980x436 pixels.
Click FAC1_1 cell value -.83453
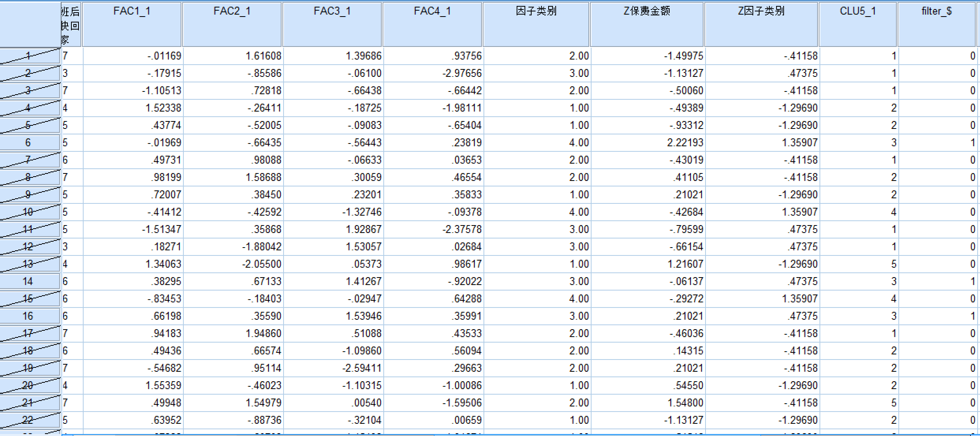pos(132,299)
